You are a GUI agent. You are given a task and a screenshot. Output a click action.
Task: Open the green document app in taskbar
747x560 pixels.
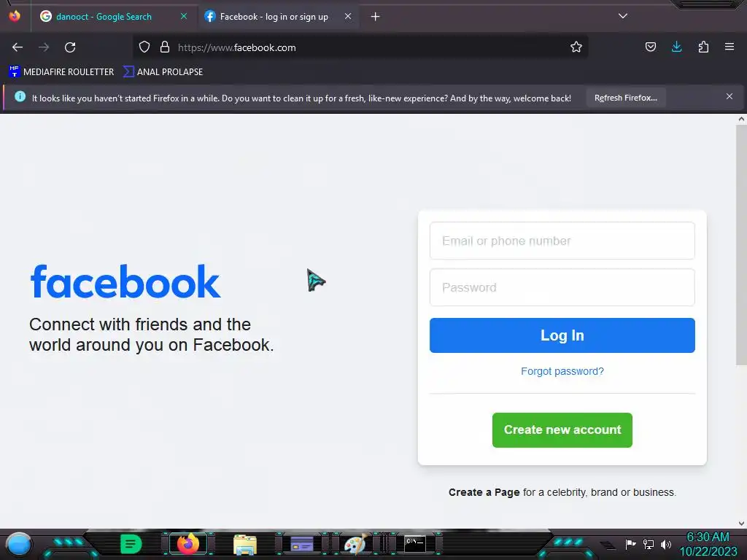point(131,544)
